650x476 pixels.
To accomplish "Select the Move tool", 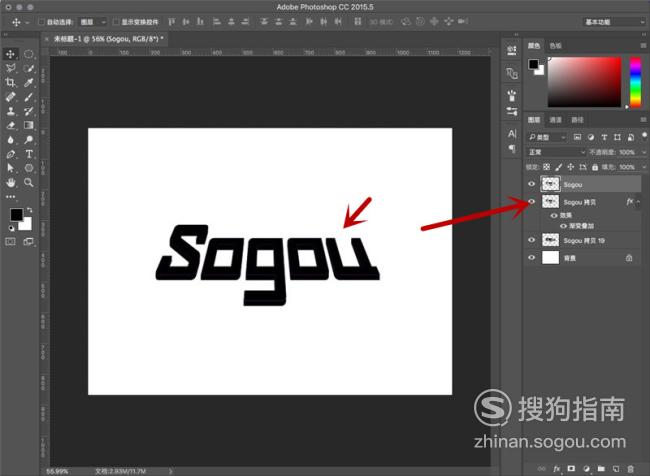I will [x=10, y=54].
